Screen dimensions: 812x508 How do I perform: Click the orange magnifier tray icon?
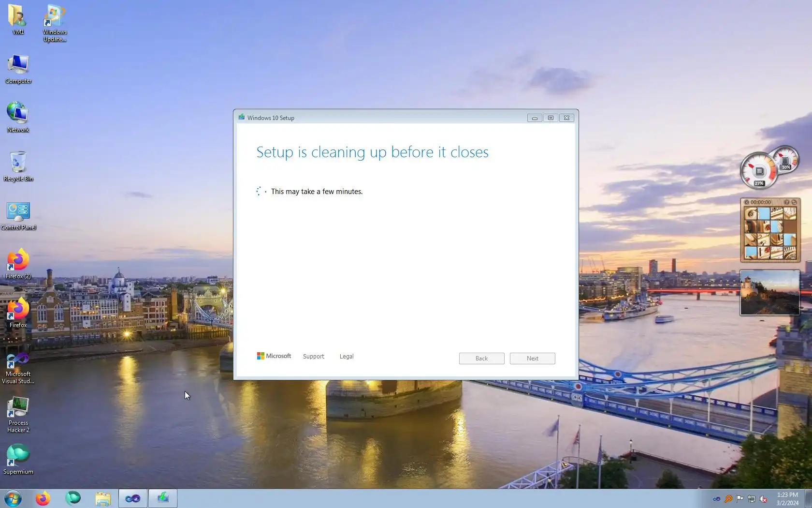coord(728,499)
